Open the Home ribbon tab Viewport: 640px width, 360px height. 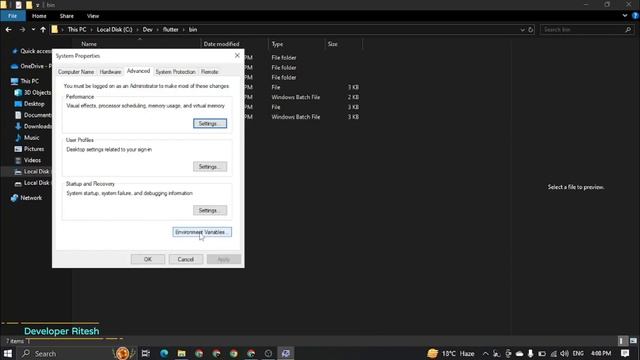point(39,16)
